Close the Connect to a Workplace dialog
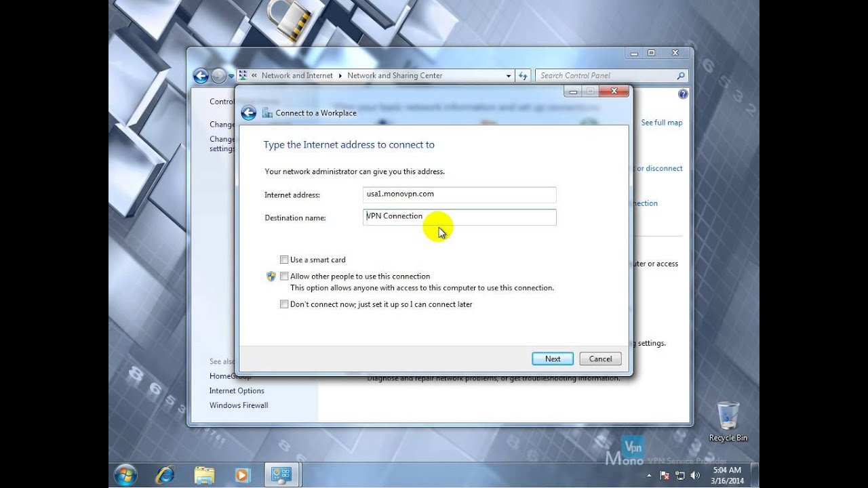 point(614,91)
